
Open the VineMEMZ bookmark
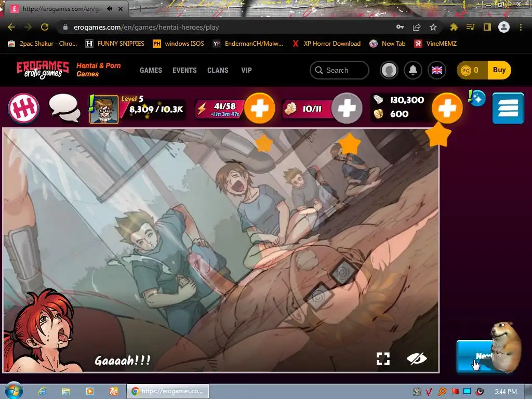coord(436,44)
